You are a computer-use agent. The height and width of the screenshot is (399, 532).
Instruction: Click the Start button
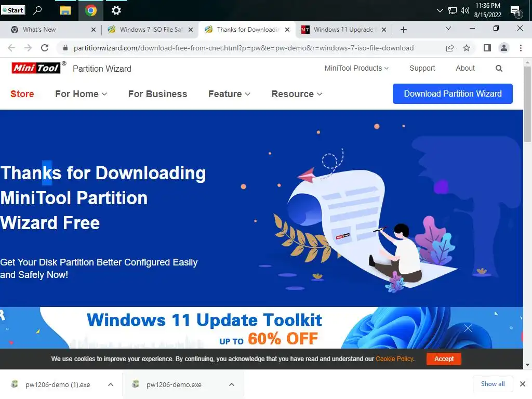[13, 10]
